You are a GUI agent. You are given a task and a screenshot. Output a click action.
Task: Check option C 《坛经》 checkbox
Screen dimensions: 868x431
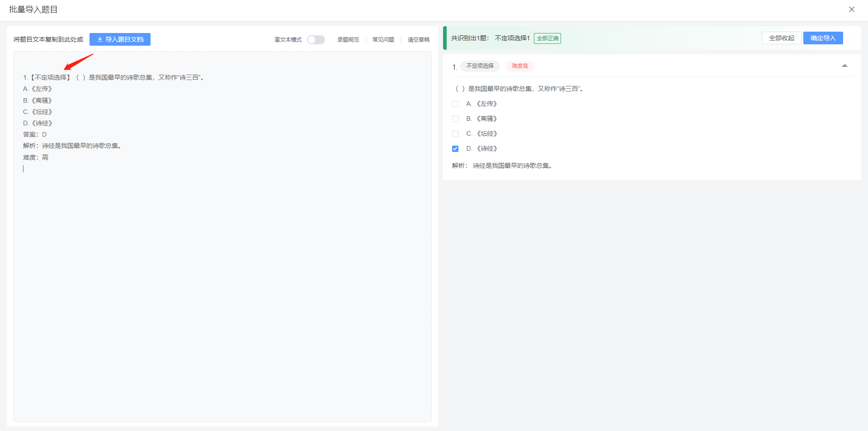click(455, 134)
